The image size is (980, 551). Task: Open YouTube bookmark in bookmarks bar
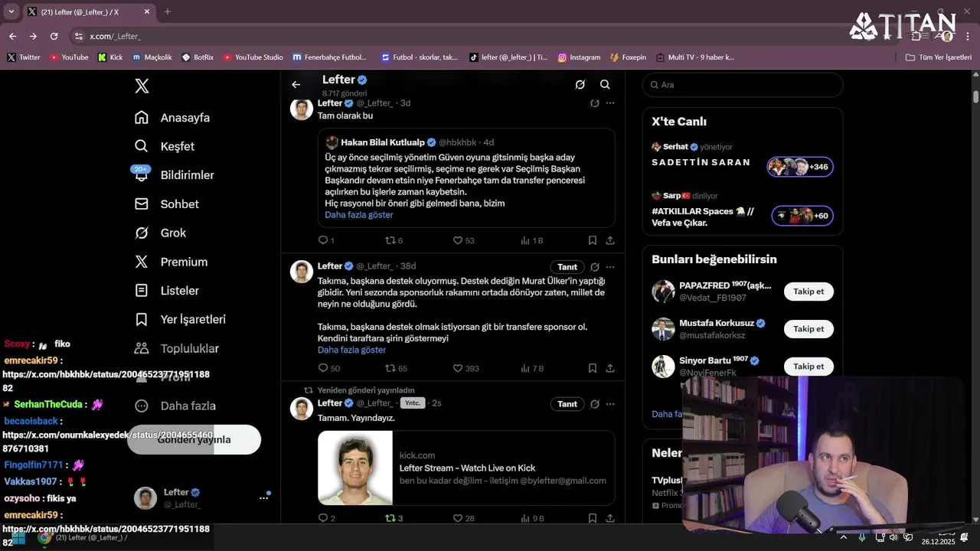click(x=69, y=57)
